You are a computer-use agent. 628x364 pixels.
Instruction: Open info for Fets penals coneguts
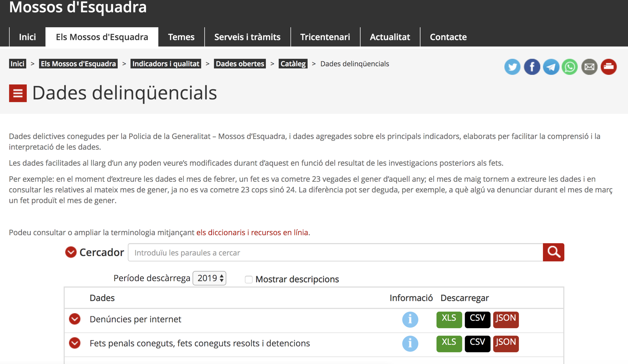[x=410, y=344]
